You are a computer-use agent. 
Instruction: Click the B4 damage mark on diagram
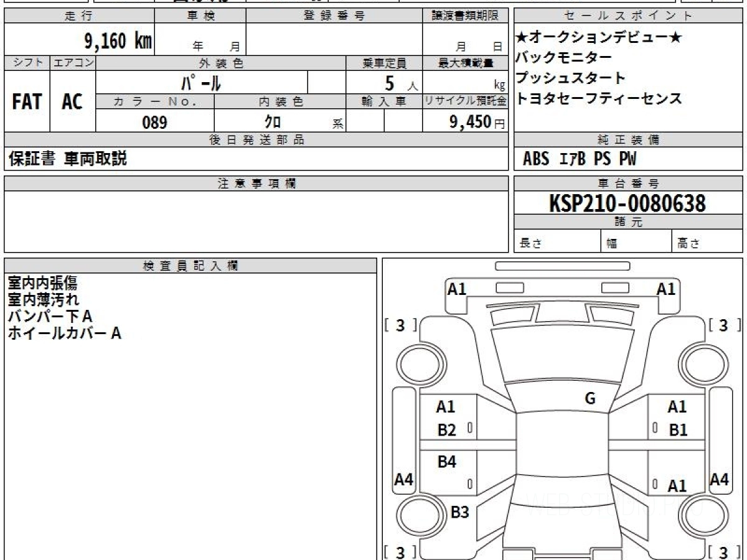tap(447, 462)
